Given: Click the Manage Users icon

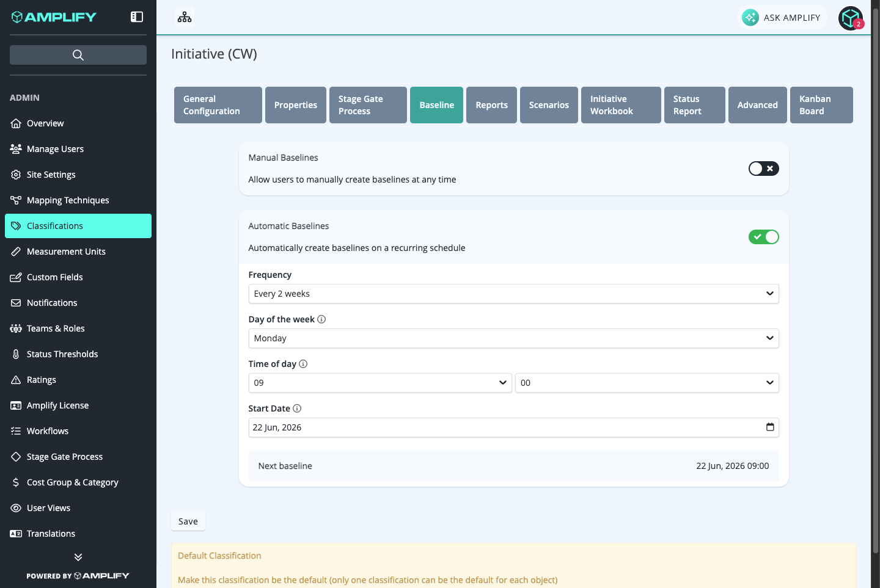Looking at the screenshot, I should [x=16, y=149].
